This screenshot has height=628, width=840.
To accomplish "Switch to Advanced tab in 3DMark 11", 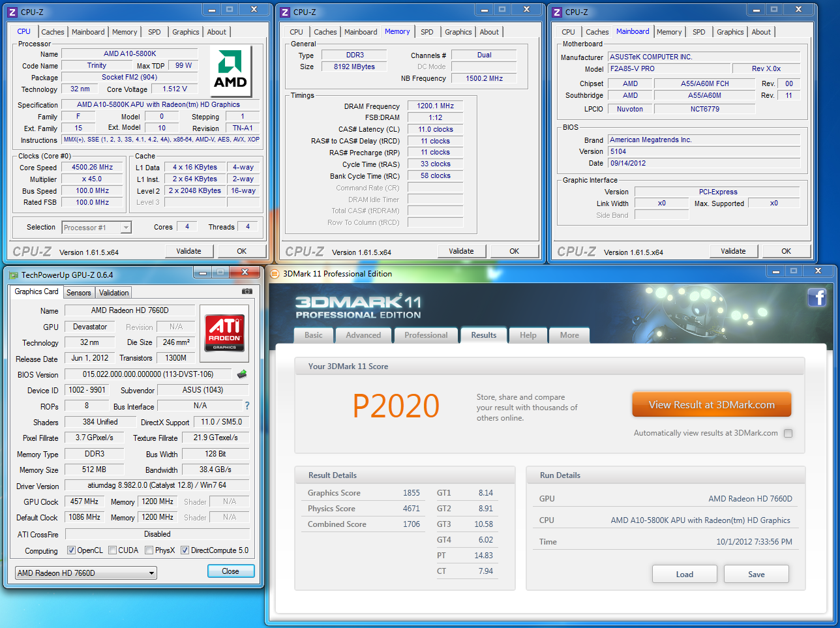I will (x=363, y=335).
